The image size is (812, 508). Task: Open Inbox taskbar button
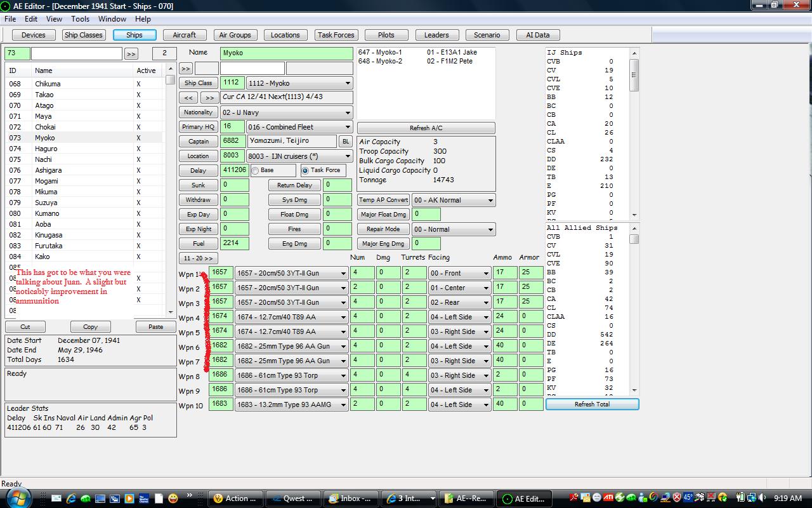[x=350, y=498]
